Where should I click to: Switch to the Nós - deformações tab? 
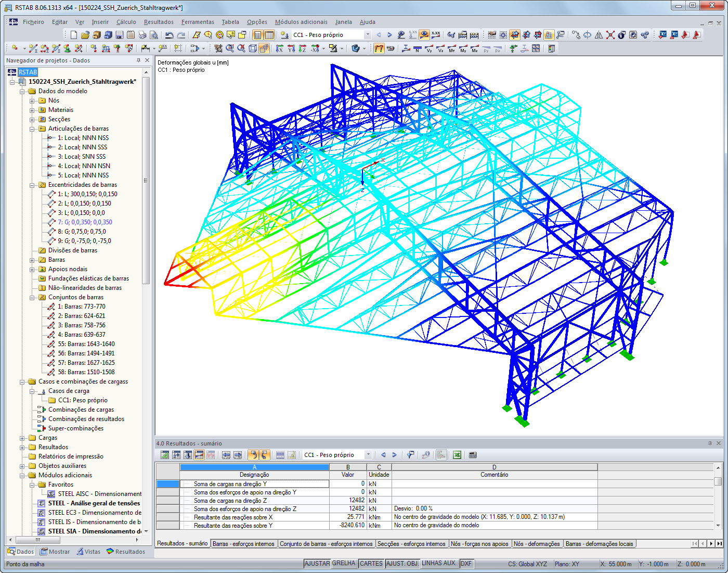point(538,543)
